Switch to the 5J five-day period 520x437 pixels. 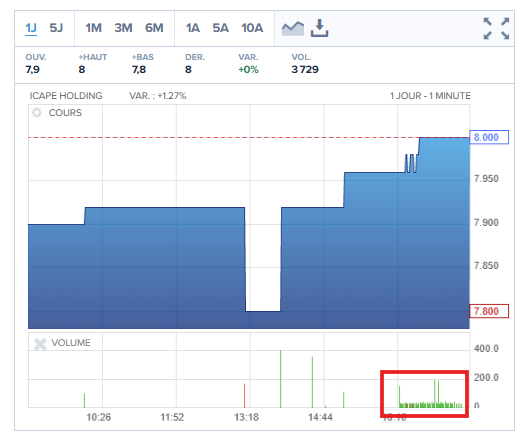[56, 28]
